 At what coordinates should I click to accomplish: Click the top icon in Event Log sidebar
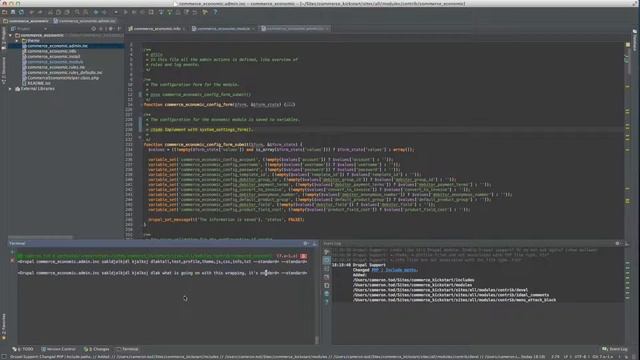pyautogui.click(x=327, y=252)
